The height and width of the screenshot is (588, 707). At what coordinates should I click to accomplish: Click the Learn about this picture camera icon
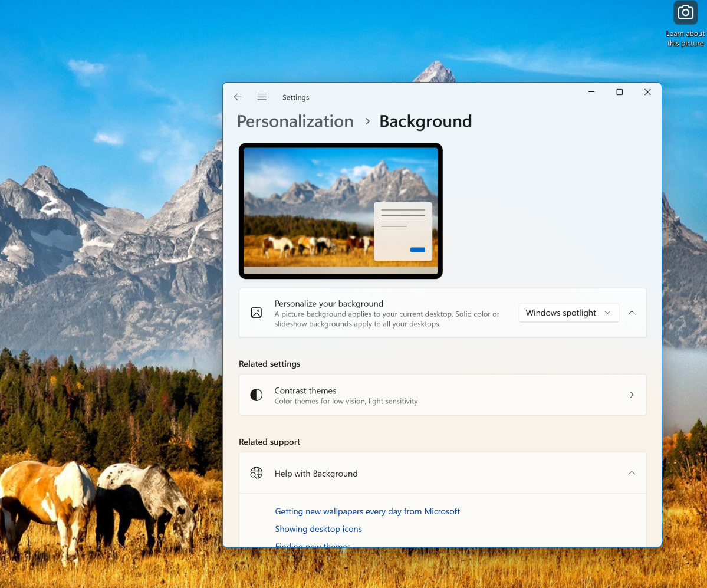tap(685, 12)
